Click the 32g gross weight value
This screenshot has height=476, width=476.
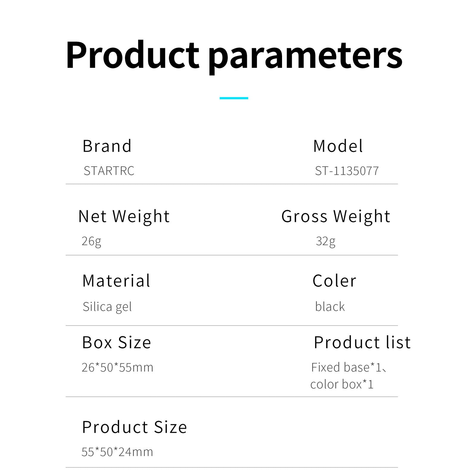point(325,241)
